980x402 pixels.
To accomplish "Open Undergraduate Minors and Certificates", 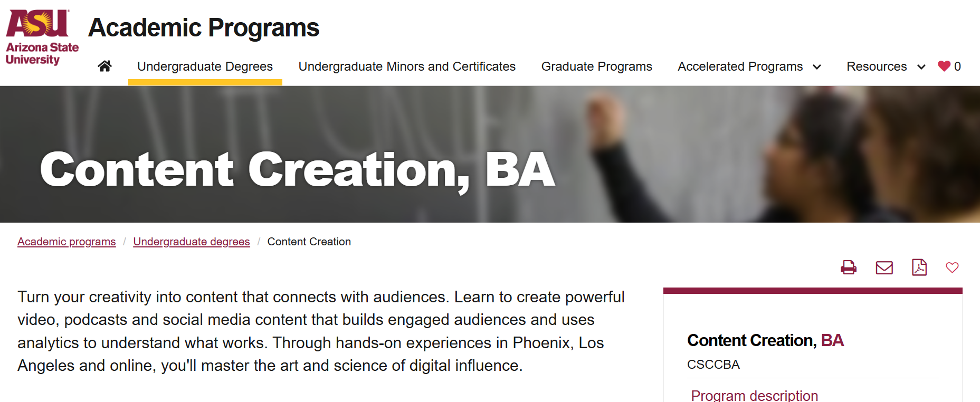I will (x=407, y=66).
